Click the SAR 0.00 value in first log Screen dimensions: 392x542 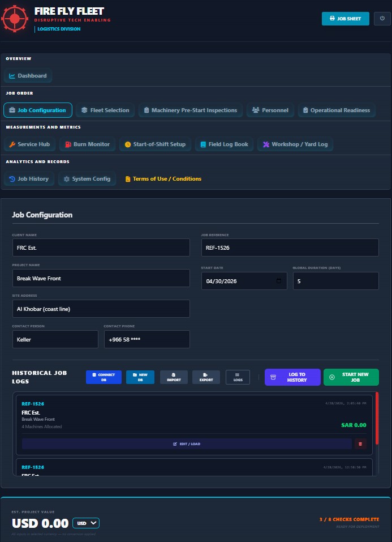coord(354,425)
